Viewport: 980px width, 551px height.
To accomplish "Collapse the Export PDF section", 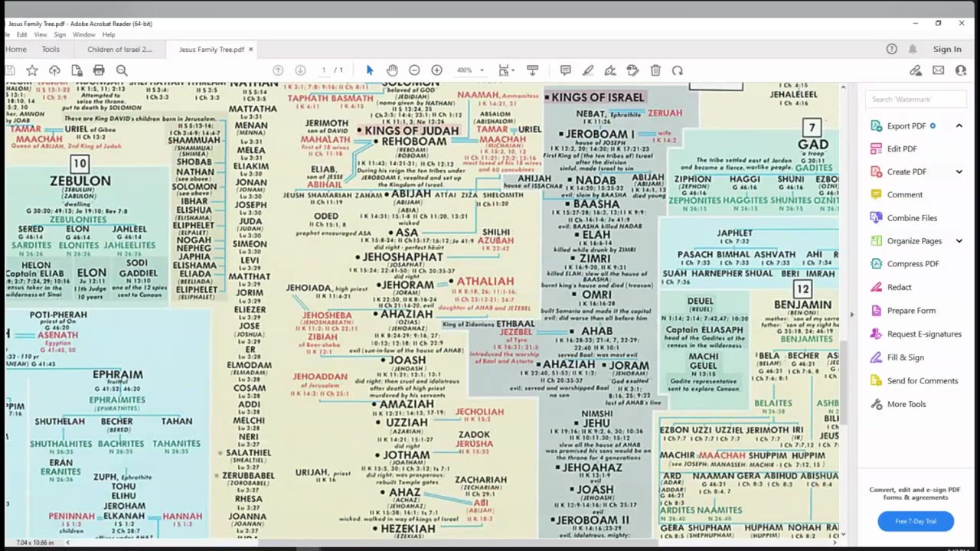I will pyautogui.click(x=959, y=126).
